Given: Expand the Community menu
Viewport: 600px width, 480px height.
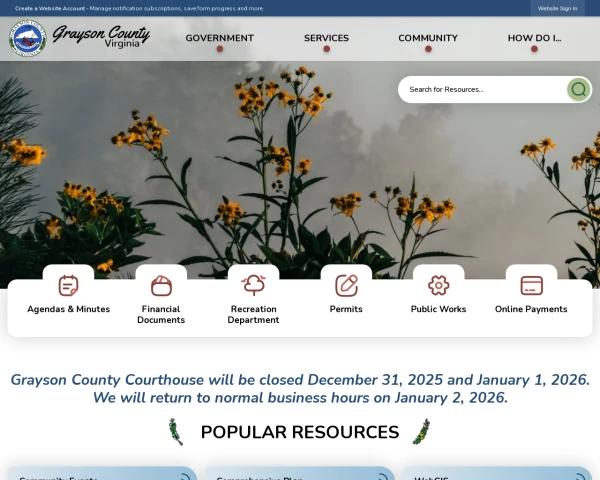Looking at the screenshot, I should (428, 38).
